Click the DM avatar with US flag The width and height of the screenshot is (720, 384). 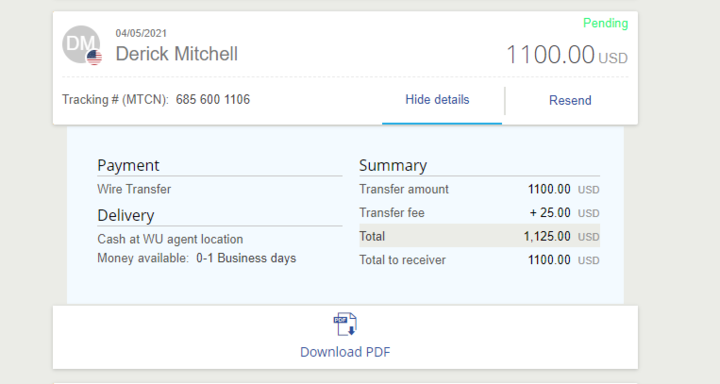[82, 45]
